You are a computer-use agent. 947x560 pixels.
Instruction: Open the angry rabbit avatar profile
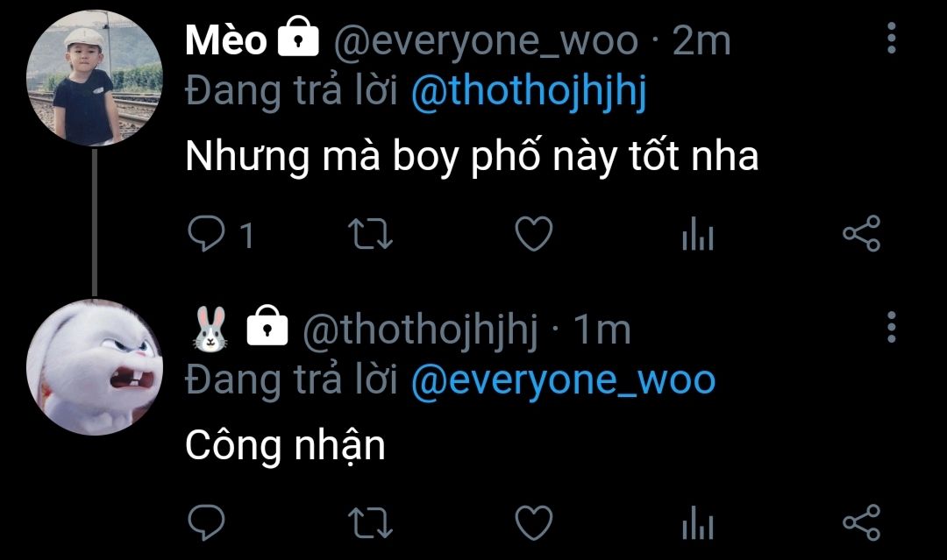(x=95, y=367)
